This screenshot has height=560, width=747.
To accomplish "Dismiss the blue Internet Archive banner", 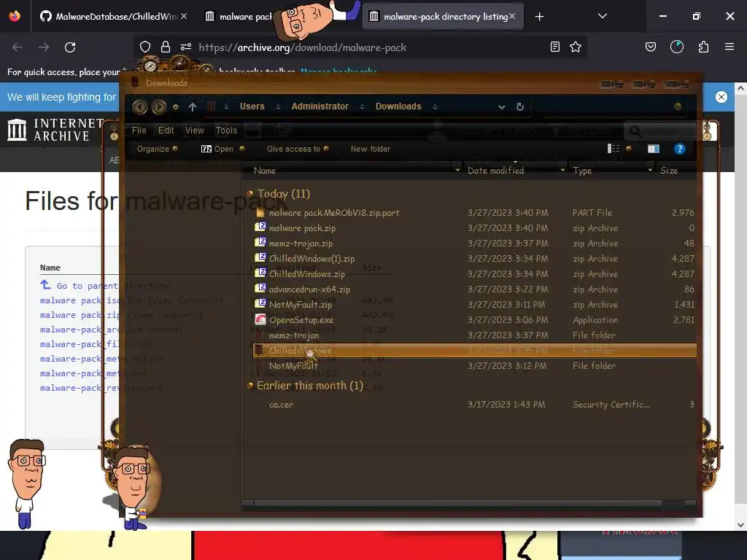I will (721, 97).
